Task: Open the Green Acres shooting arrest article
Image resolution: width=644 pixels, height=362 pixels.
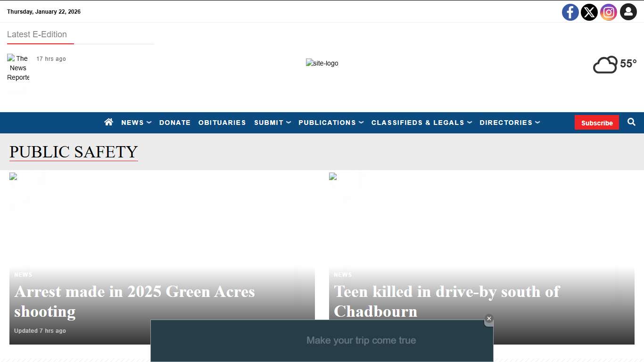Action: click(134, 301)
